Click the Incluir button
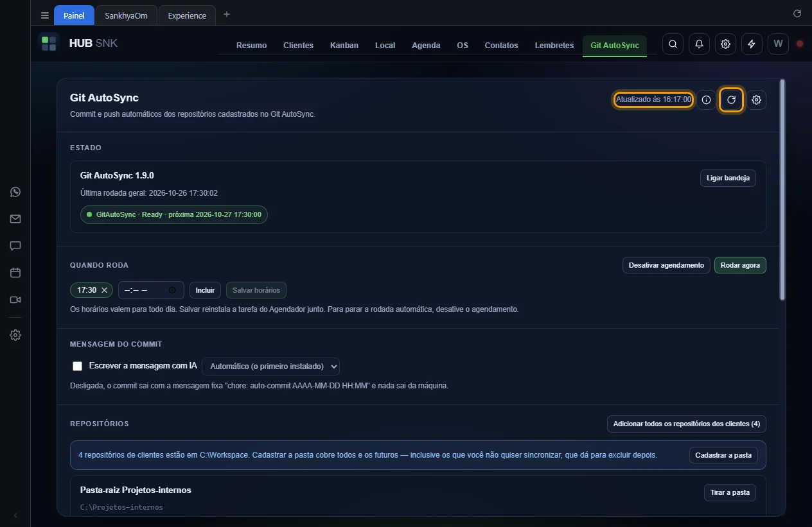Viewport: 812px width, 527px height. click(x=205, y=290)
